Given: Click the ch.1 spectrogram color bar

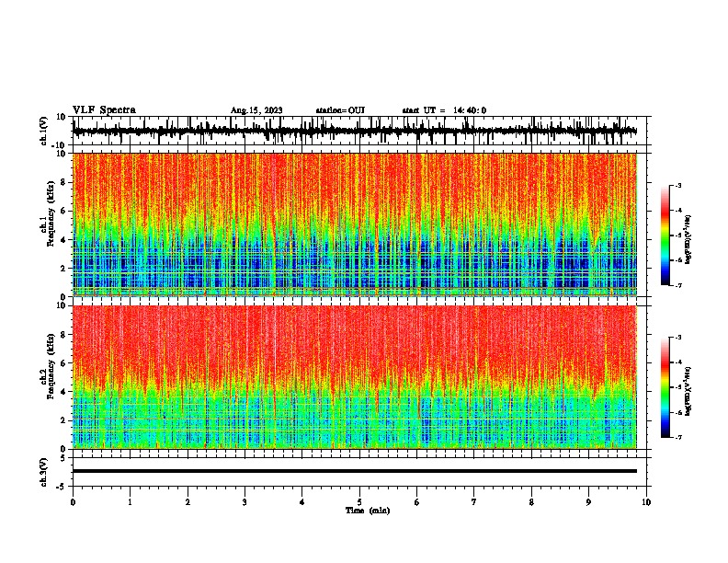Looking at the screenshot, I should coord(665,236).
